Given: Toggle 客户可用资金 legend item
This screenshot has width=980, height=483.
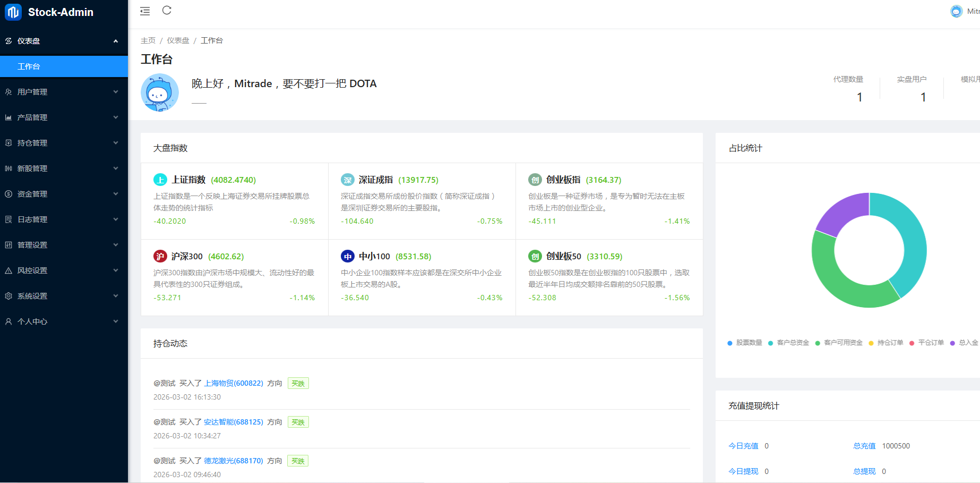Looking at the screenshot, I should click(x=839, y=343).
